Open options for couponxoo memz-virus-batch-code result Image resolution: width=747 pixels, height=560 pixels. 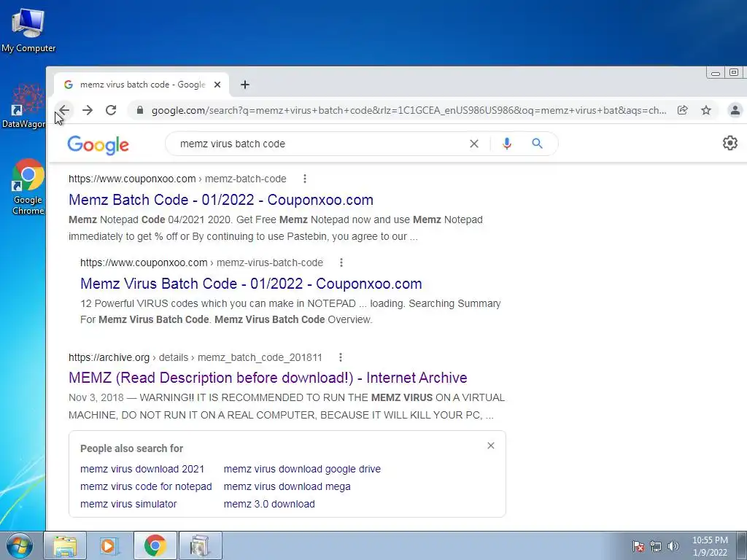click(x=341, y=262)
